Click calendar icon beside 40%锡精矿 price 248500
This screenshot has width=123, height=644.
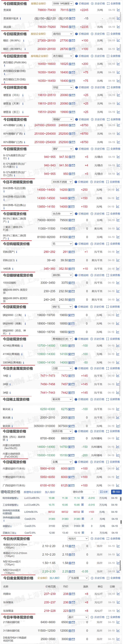[x=70, y=125]
